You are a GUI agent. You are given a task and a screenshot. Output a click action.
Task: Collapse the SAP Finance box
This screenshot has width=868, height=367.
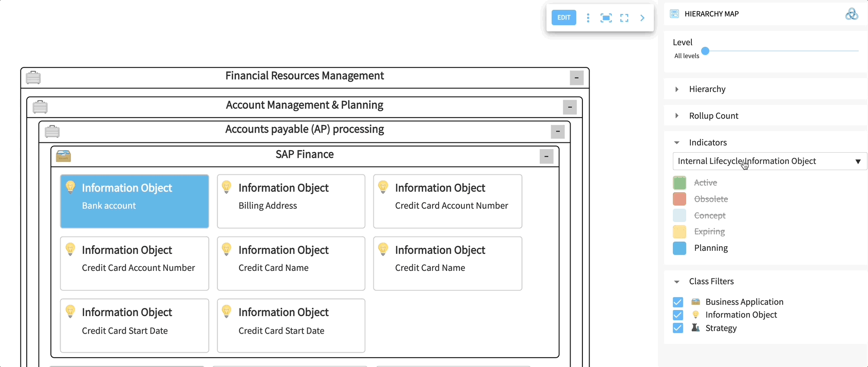click(x=546, y=156)
